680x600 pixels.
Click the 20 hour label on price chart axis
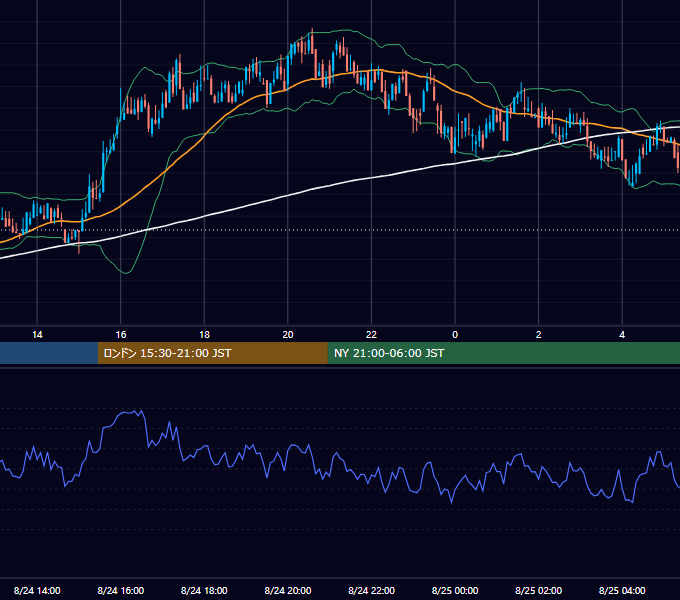pos(288,335)
